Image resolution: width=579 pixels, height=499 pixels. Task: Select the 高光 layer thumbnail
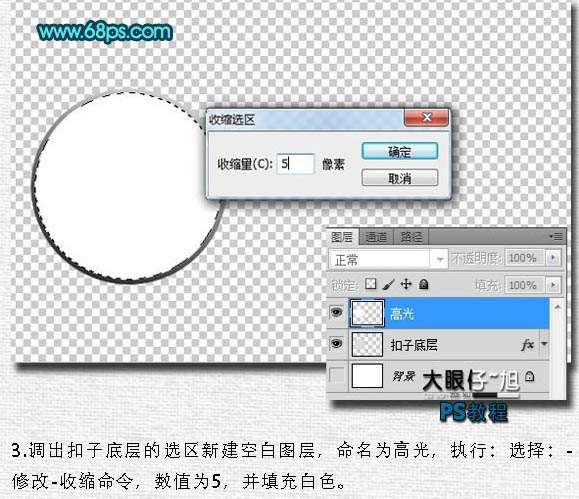(x=367, y=313)
